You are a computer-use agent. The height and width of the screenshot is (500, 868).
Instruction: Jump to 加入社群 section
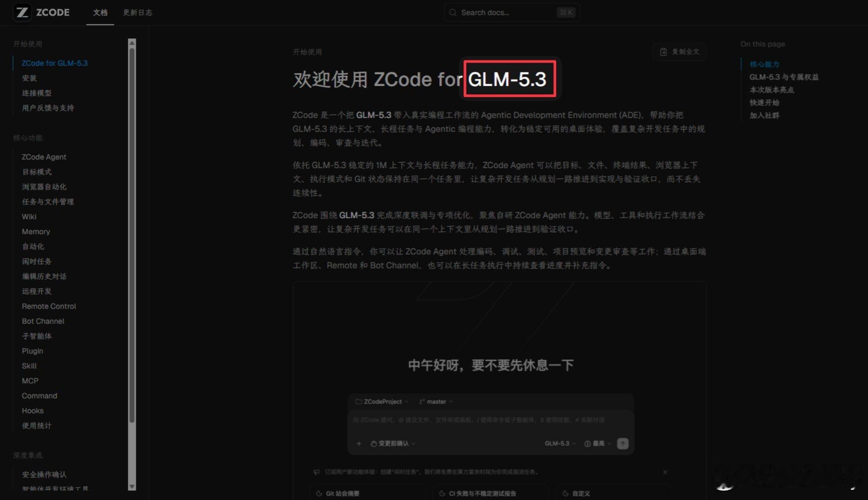pos(764,116)
